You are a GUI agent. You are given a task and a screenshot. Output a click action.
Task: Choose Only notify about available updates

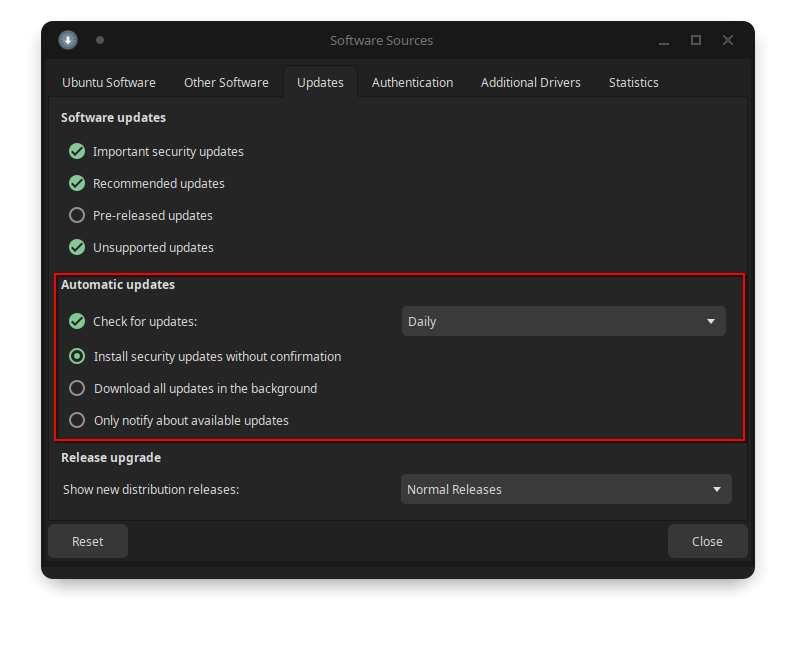(77, 420)
